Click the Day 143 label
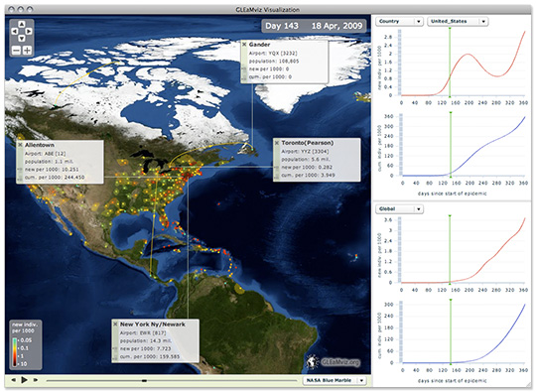Image resolution: width=536 pixels, height=392 pixels. pos(282,26)
